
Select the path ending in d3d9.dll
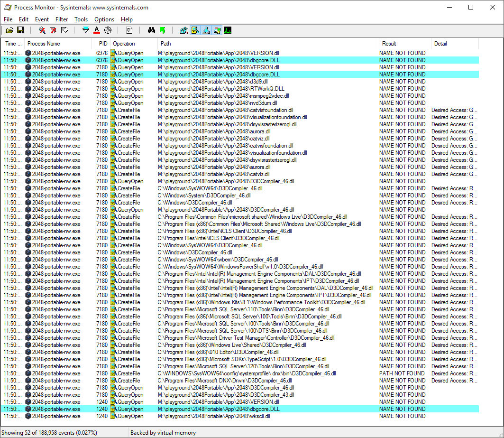tap(213, 82)
